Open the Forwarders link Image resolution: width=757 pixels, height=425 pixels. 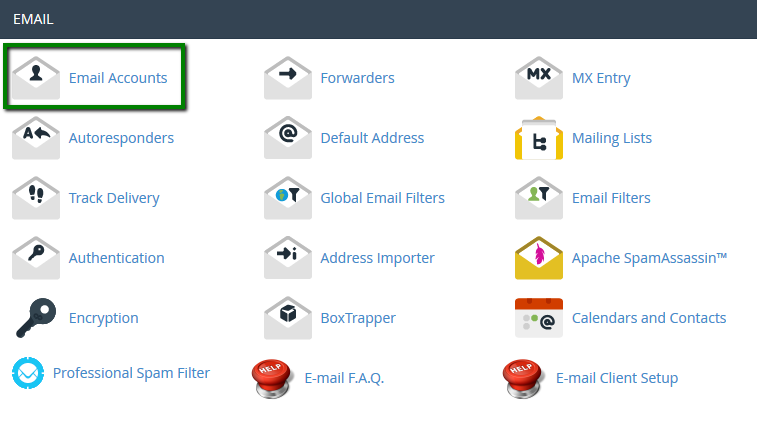(x=357, y=78)
